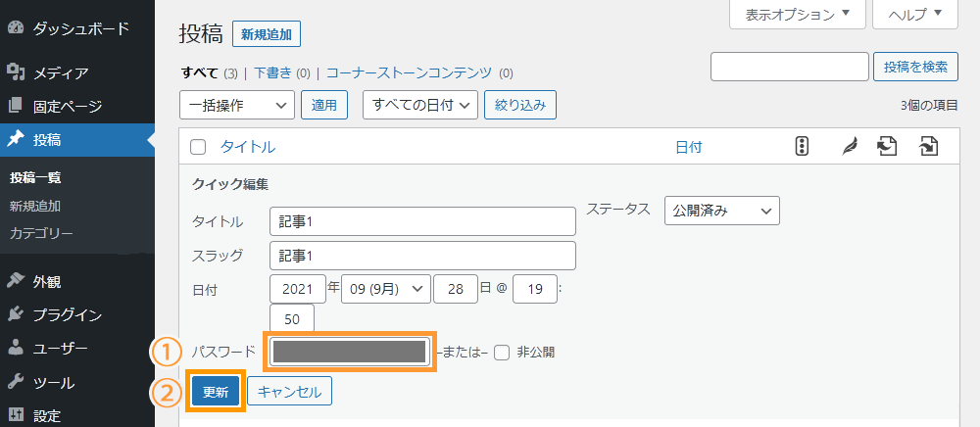Screen dimensions: 980x427
Task: Click the 下書き filter link
Action: 272,72
